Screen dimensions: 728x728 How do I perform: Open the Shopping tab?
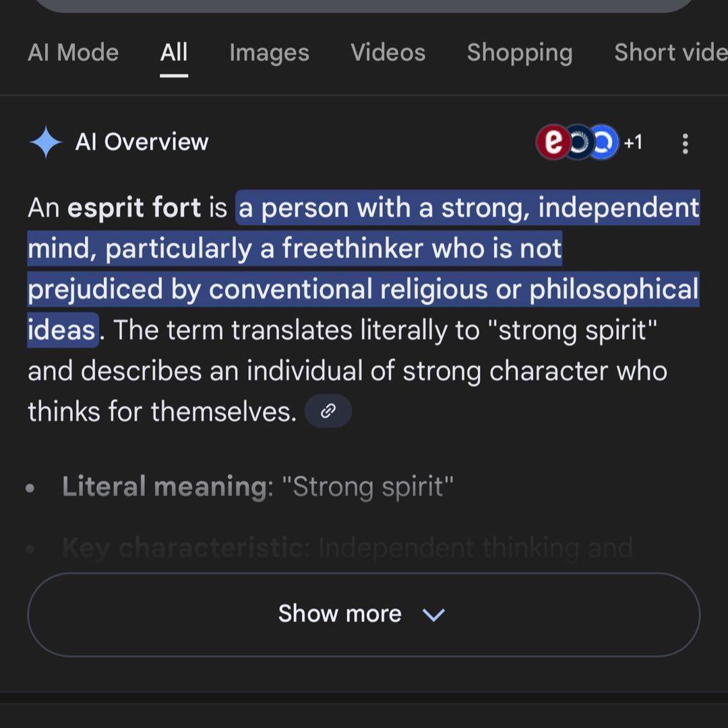pyautogui.click(x=519, y=53)
